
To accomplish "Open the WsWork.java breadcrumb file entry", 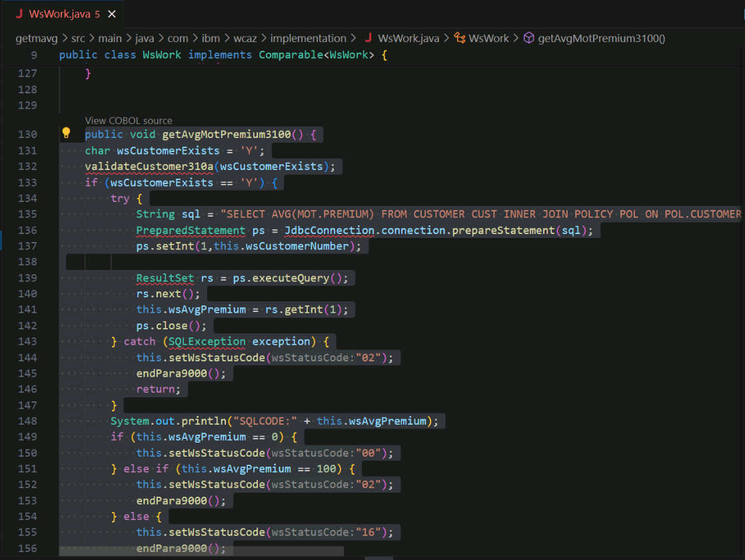I will (x=408, y=39).
